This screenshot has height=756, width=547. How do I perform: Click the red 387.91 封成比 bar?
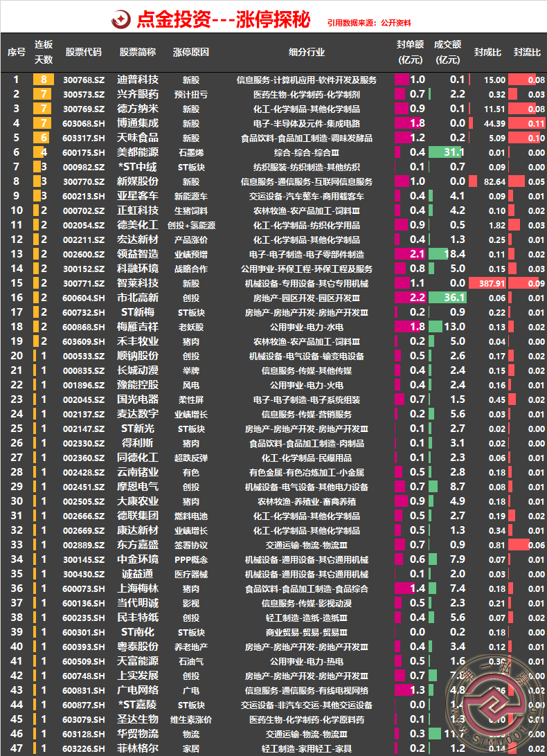coord(487,283)
